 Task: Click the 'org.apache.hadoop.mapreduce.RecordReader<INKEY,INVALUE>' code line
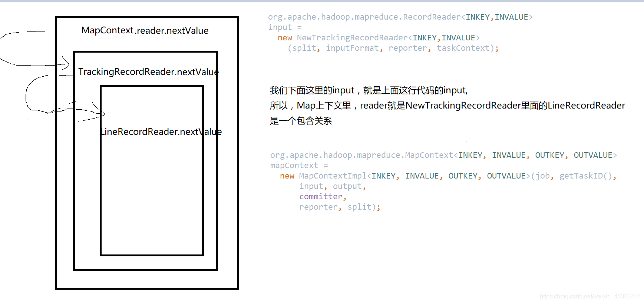(400, 17)
